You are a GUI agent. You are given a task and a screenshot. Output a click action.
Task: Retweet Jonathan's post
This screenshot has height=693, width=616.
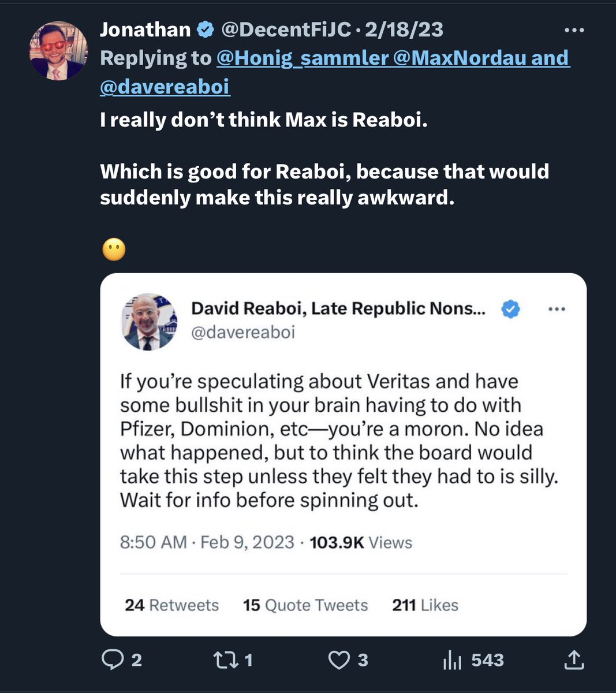[x=224, y=660]
